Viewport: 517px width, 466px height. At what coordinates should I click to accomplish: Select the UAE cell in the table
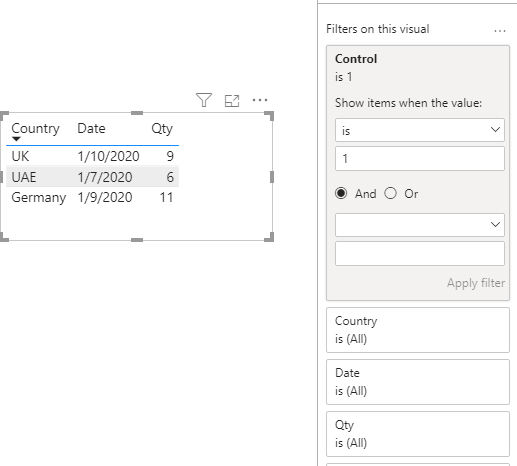pyautogui.click(x=24, y=177)
